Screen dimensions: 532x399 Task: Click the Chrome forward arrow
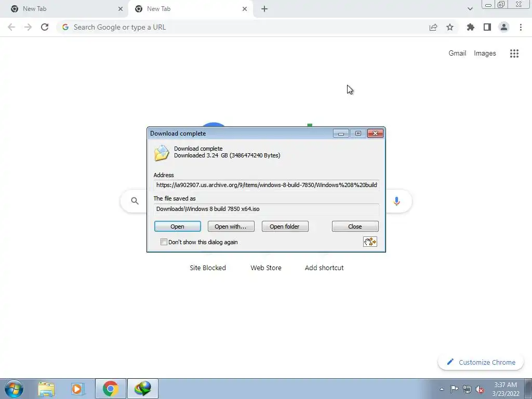pyautogui.click(x=28, y=27)
